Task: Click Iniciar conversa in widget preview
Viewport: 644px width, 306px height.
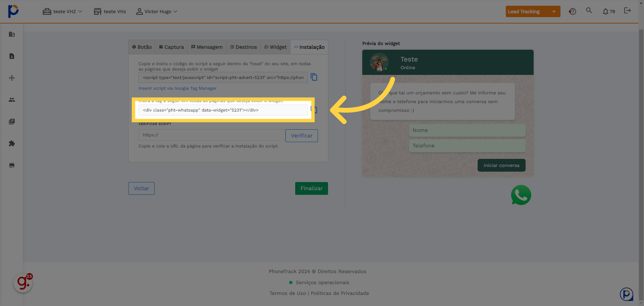Action: click(501, 165)
